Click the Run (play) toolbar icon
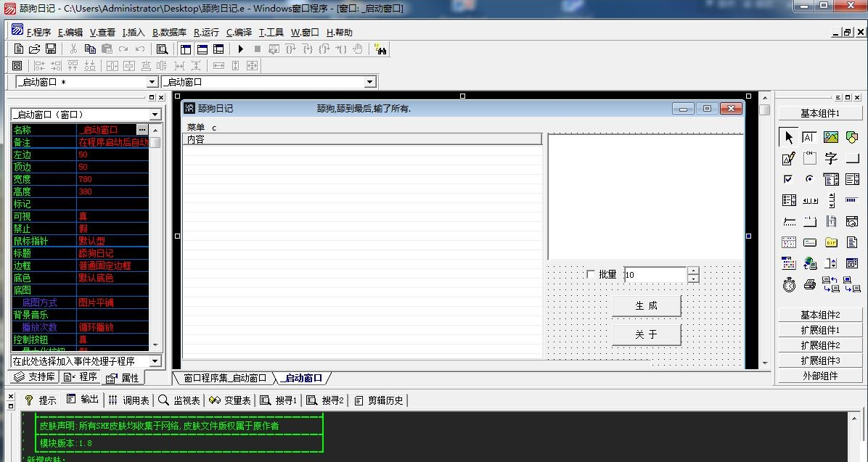The width and height of the screenshot is (868, 462). [x=241, y=49]
